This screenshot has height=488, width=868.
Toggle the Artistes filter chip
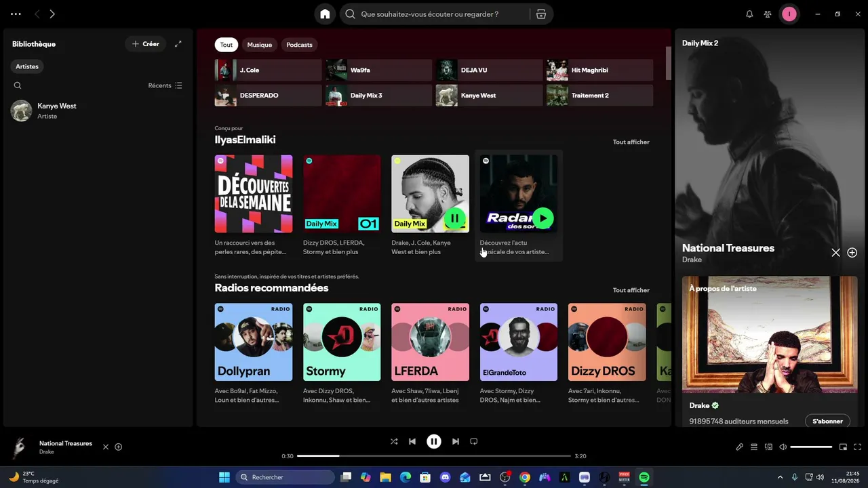[x=27, y=66]
